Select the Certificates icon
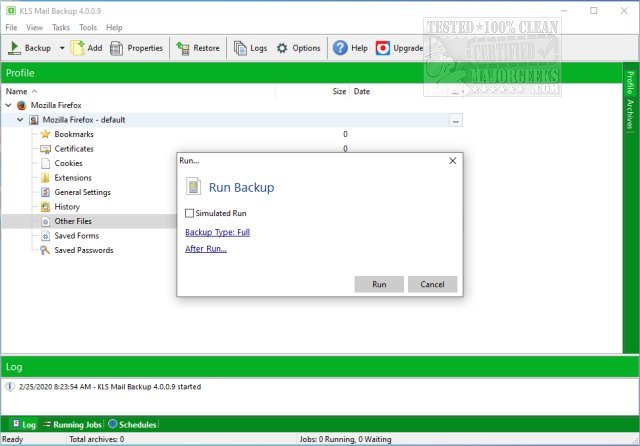640x446 pixels. pos(45,149)
